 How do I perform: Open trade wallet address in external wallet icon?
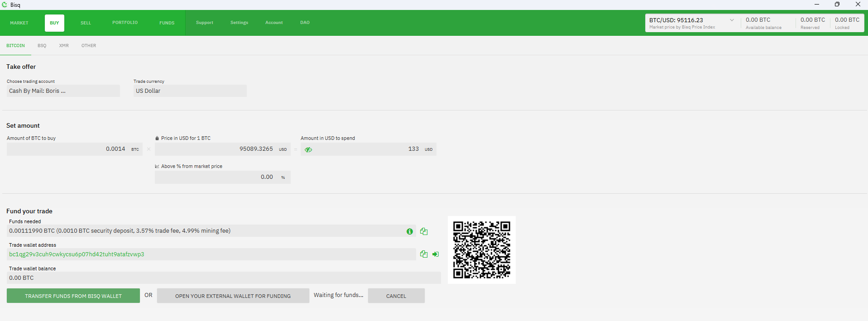click(436, 254)
